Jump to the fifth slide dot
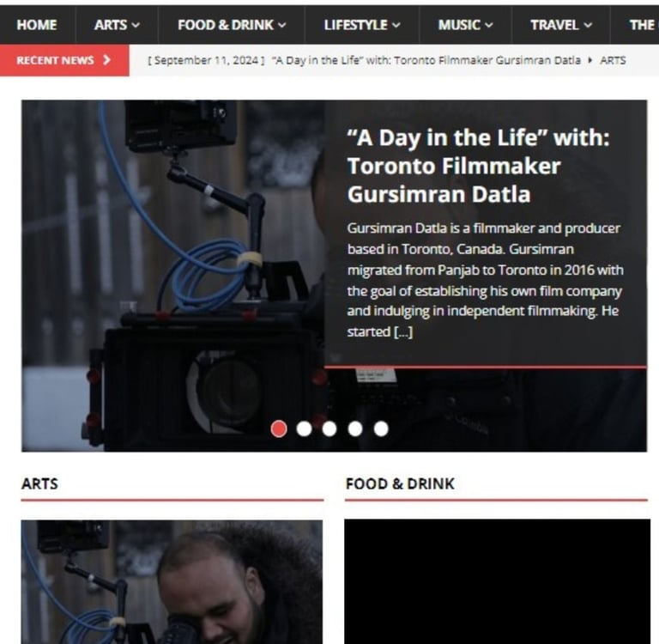This screenshot has width=659, height=644. (381, 428)
